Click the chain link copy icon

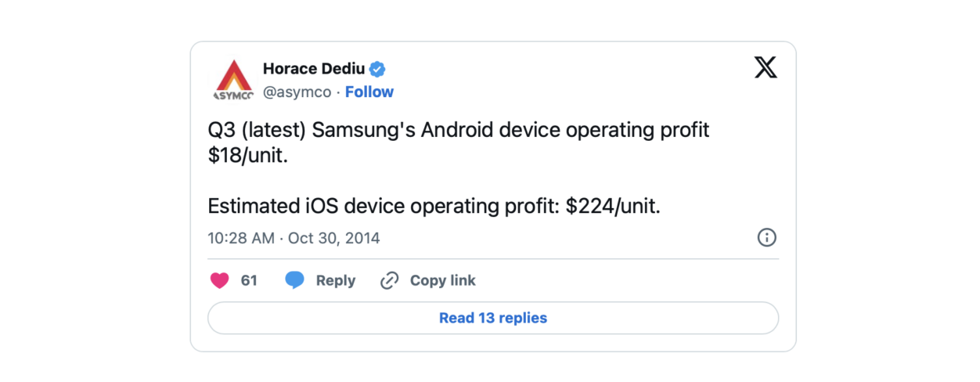[389, 280]
